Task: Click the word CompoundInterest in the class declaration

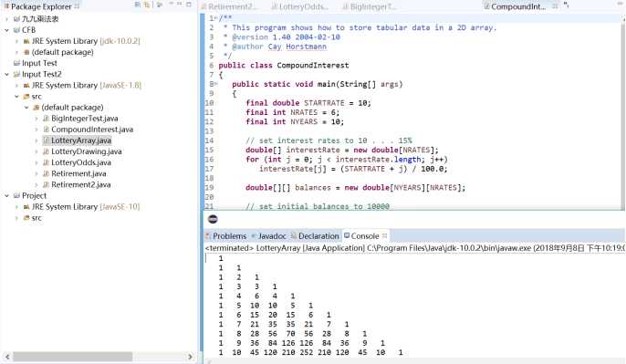Action: (x=313, y=65)
